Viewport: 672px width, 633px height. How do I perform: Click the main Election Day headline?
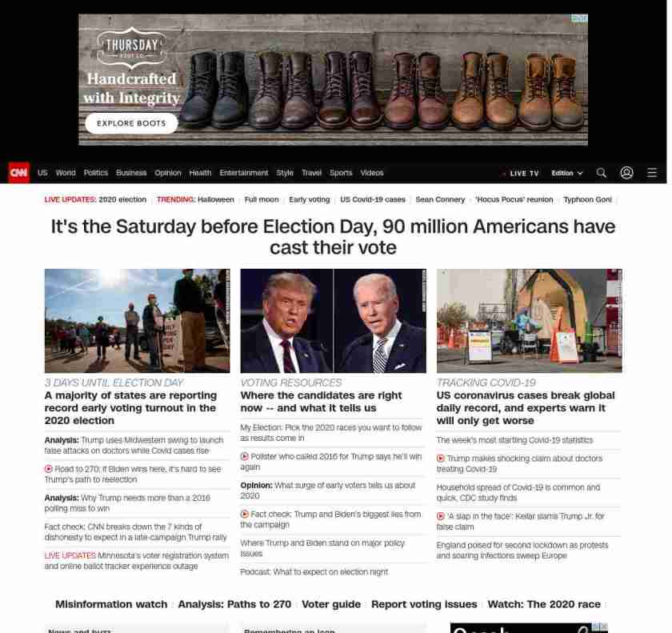coord(333,237)
